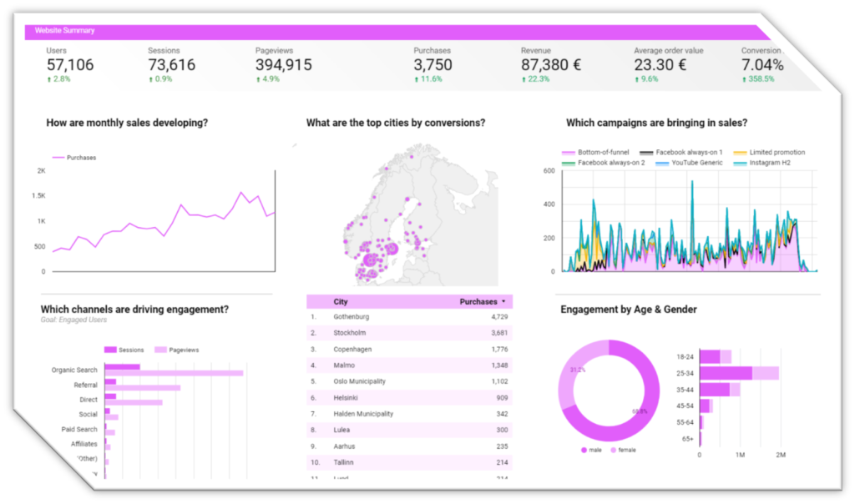Click the 35-44 age group bar
The width and height of the screenshot is (855, 504).
coord(720,390)
